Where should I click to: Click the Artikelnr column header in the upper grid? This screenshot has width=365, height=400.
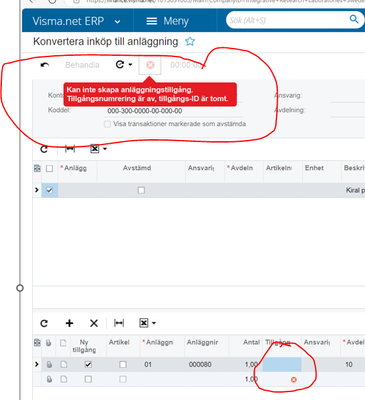point(279,168)
